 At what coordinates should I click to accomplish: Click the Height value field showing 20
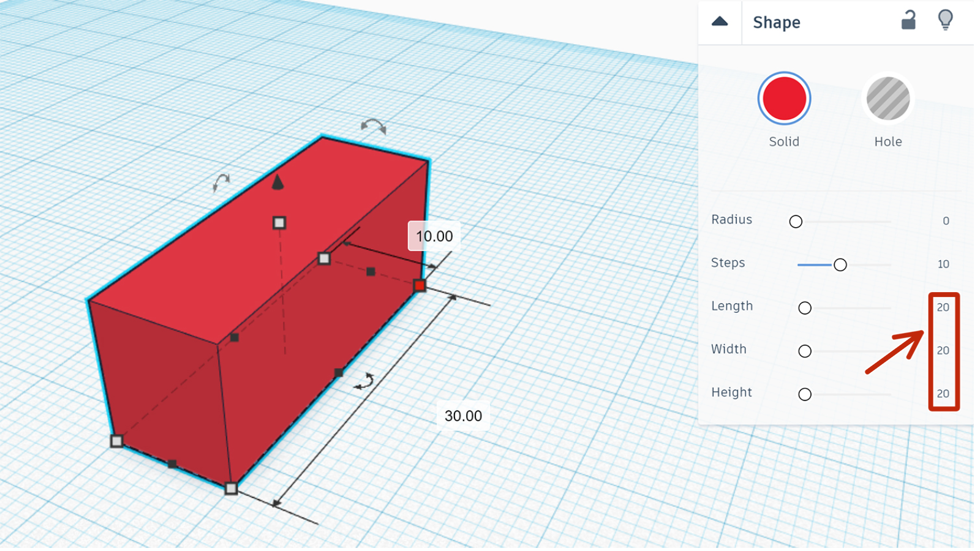[x=943, y=394]
